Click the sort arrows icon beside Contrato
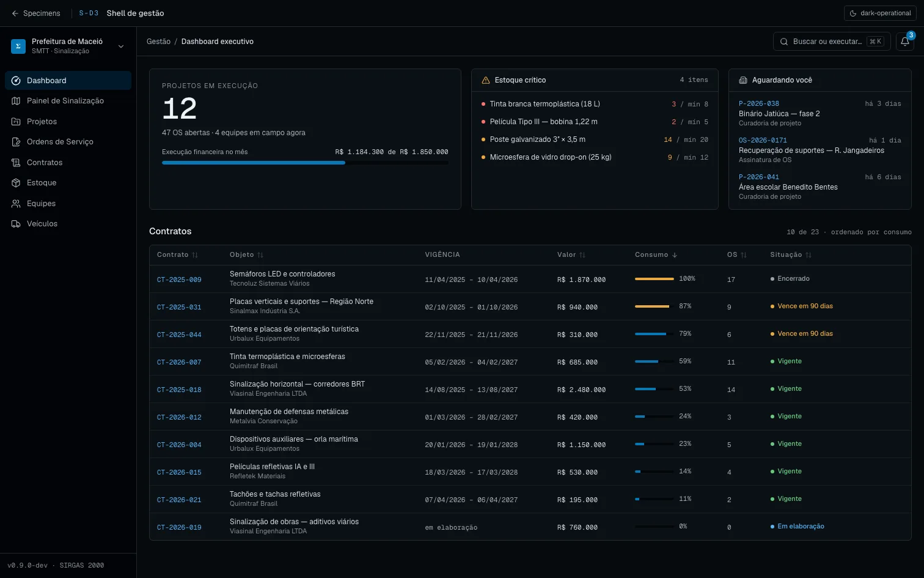The image size is (924, 578). pos(195,255)
